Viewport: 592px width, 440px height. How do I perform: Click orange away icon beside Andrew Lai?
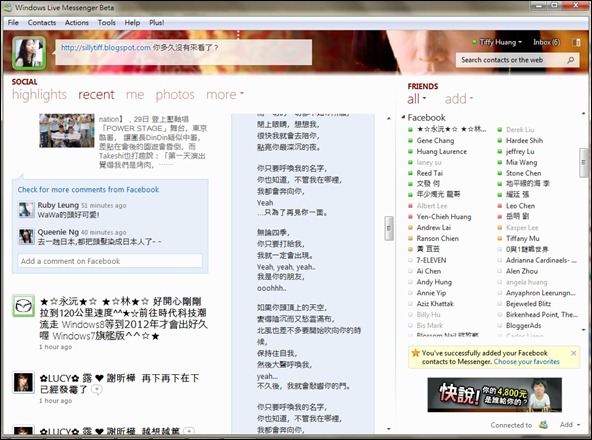click(x=410, y=228)
